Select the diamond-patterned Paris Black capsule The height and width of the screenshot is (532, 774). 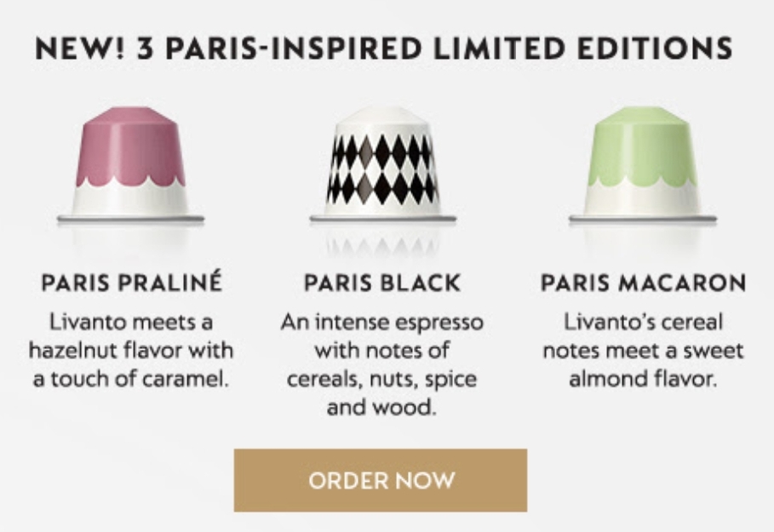[383, 166]
